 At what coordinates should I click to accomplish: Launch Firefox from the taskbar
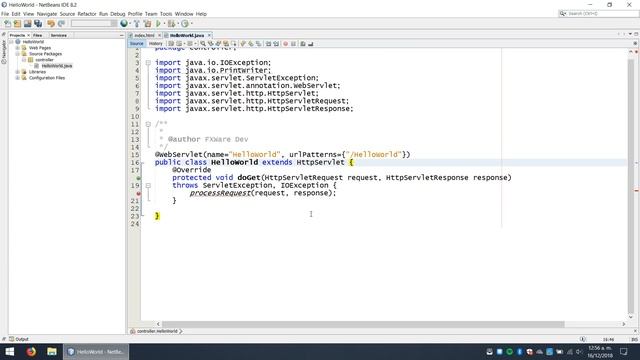pyautogui.click(x=31, y=351)
